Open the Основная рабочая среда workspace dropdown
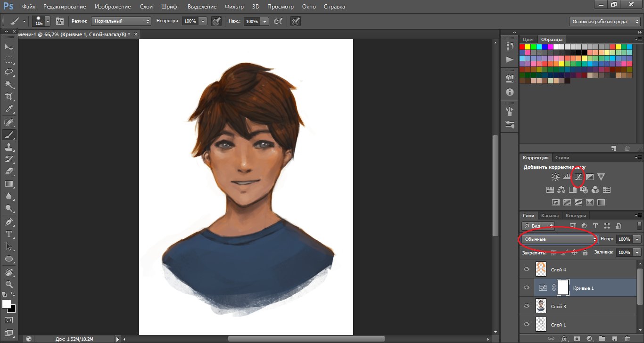 tap(604, 21)
